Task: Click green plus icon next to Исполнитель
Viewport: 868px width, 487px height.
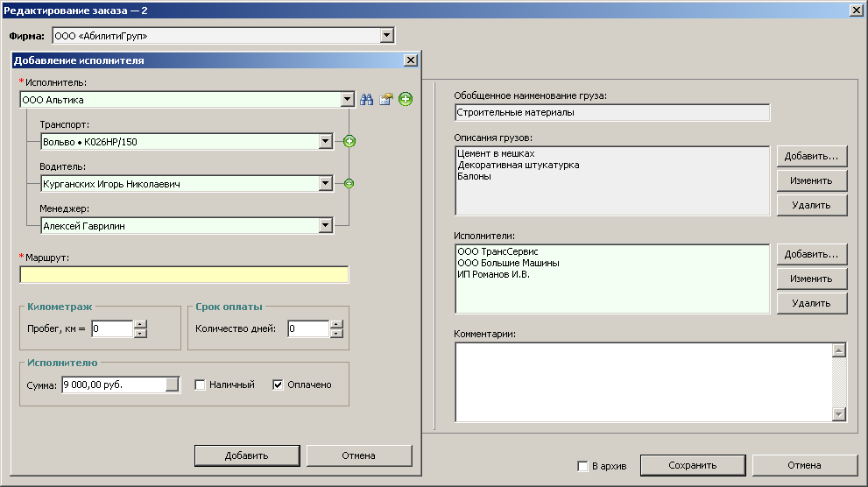Action: pos(405,100)
